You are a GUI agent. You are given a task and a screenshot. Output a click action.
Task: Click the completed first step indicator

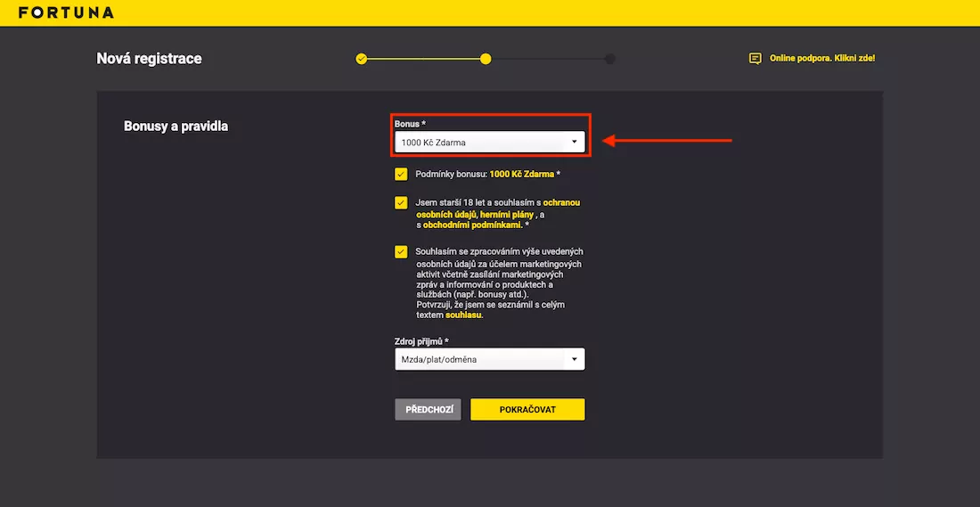tap(361, 59)
